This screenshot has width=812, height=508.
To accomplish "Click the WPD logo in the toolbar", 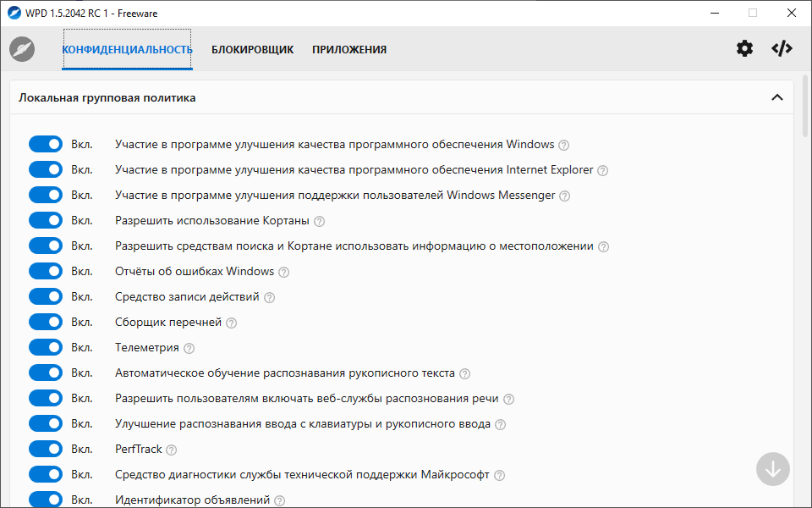I will 22,49.
